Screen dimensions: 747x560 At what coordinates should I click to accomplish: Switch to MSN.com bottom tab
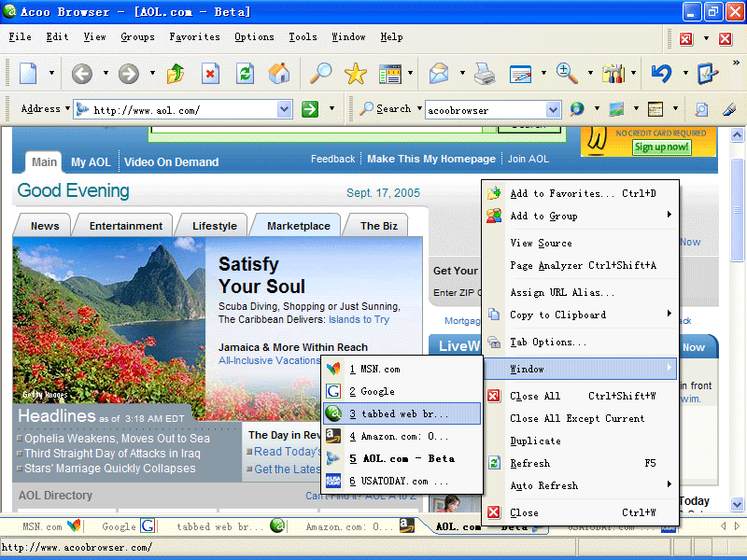tap(51, 526)
